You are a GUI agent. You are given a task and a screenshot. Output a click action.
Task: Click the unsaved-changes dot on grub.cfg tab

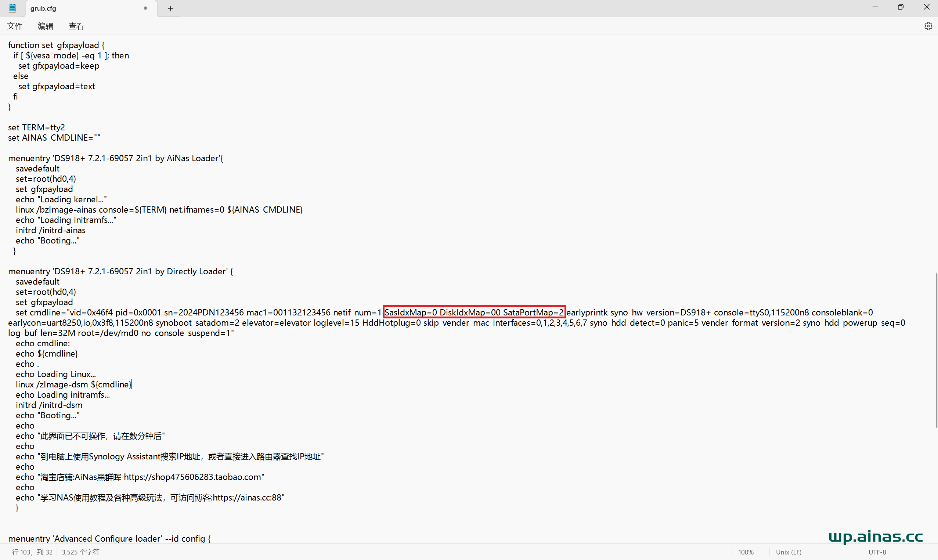click(145, 8)
